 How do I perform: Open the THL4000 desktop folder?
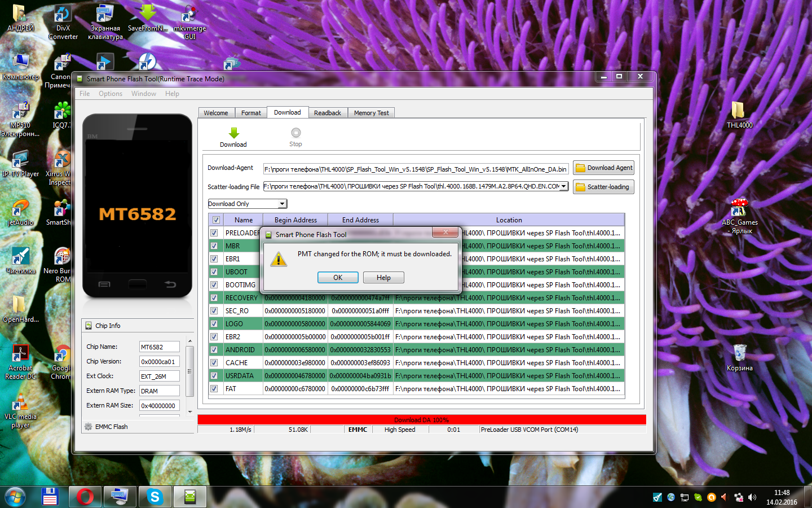pos(739,112)
